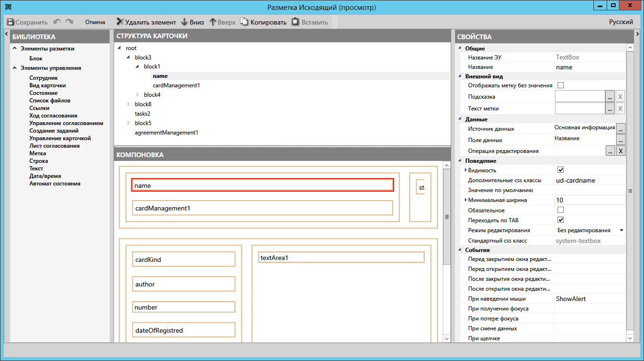Viewport: 644px width, 361px height.
Task: Expand the Минимальная ширина property row
Action: point(466,200)
